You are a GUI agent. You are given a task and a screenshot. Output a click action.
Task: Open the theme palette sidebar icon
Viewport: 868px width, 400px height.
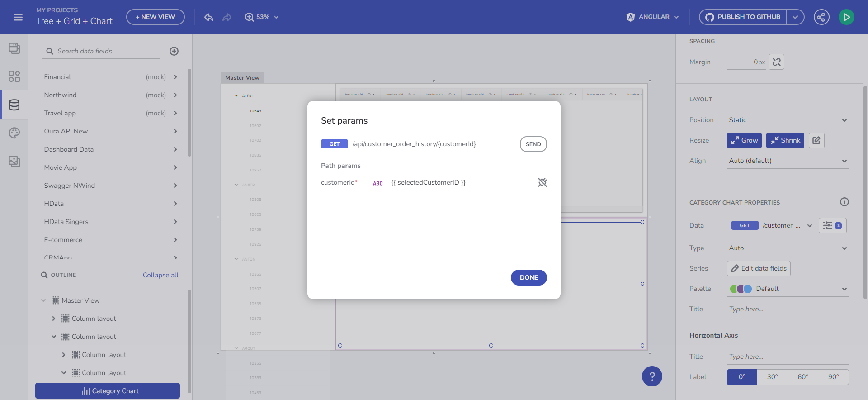14,133
